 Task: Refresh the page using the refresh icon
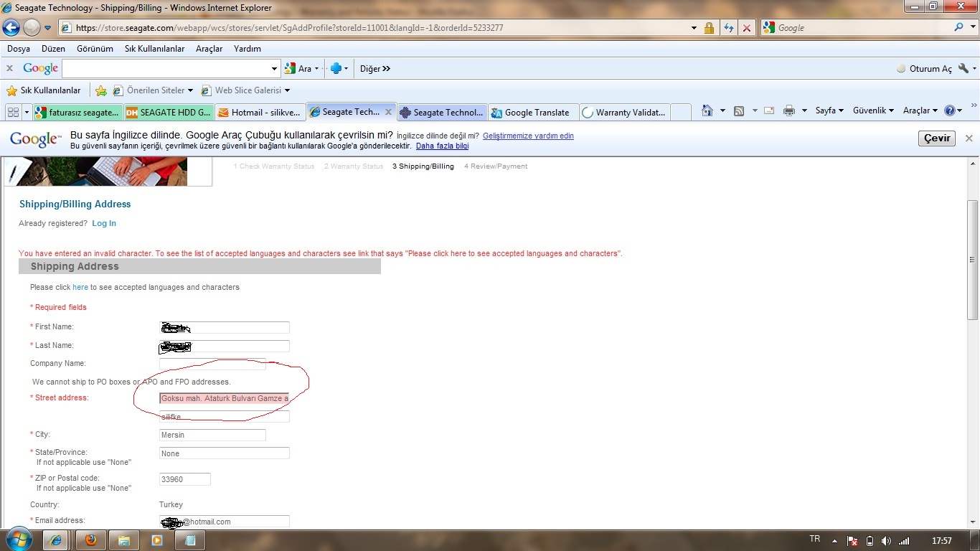tap(729, 28)
